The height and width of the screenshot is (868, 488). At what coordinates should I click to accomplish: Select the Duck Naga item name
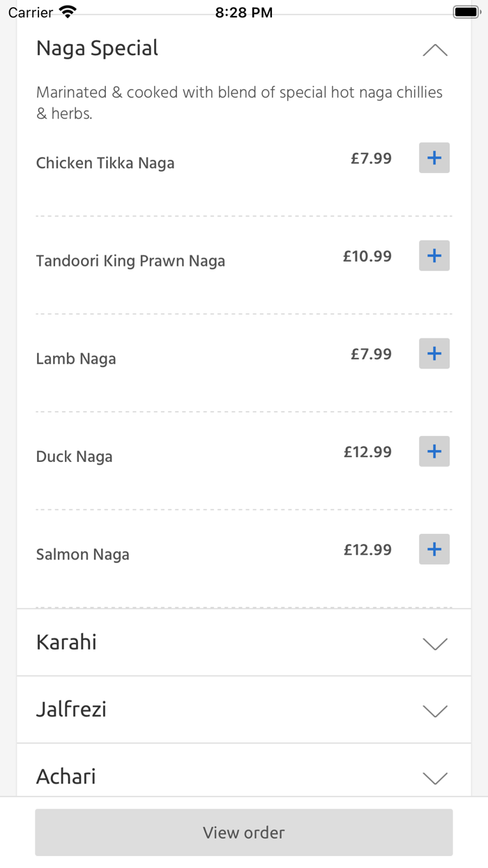pyautogui.click(x=74, y=456)
